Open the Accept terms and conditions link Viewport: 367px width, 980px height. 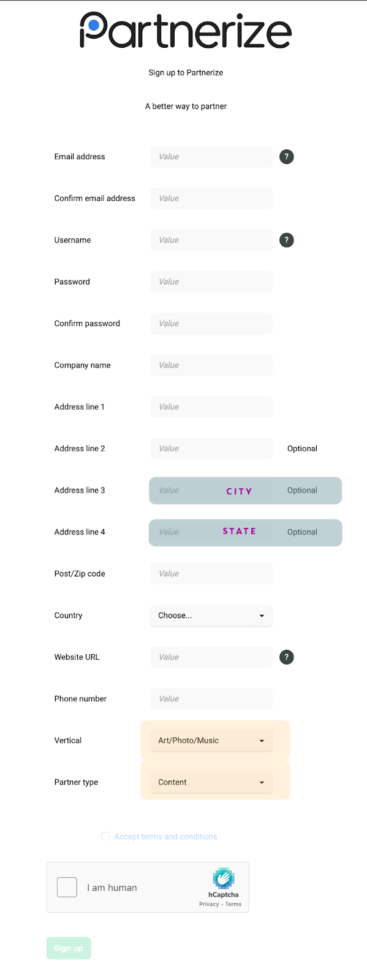165,837
